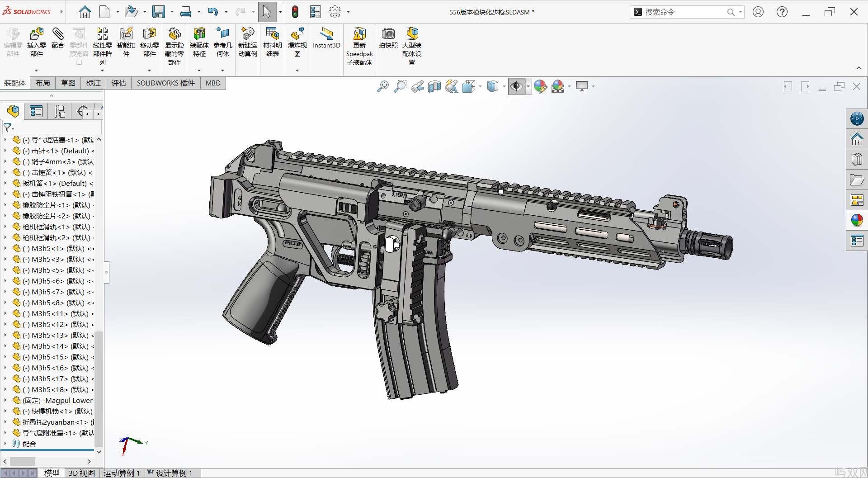Select the Mate (配合) paperclip tool

(58, 34)
